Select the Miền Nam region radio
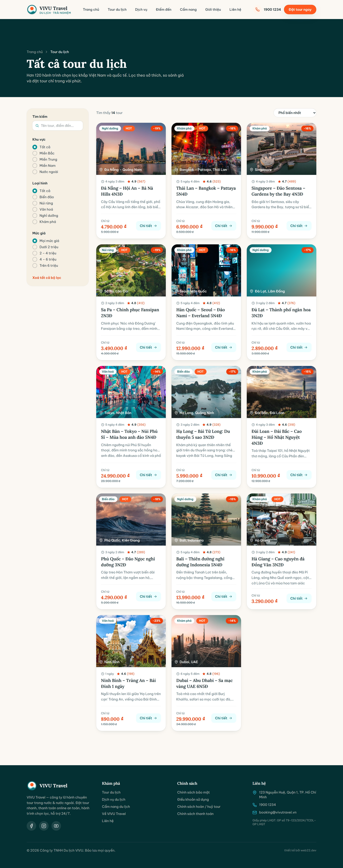Viewport: 343px width, 868px height. (x=35, y=165)
